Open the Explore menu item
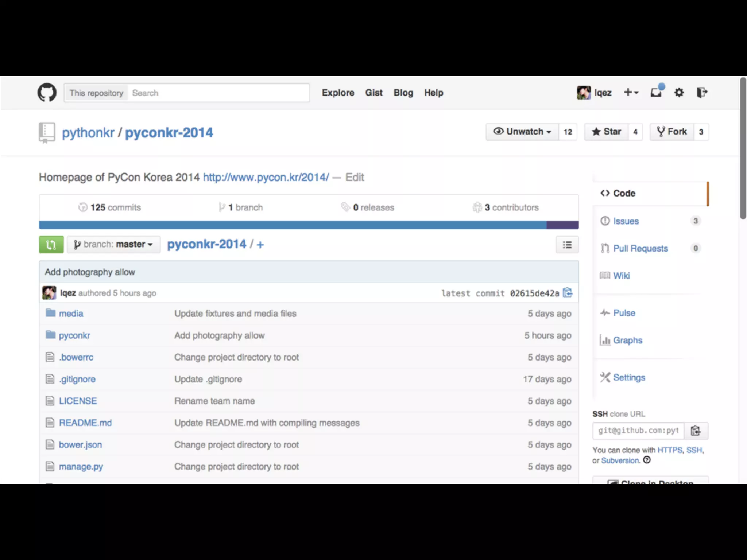Screen dimensions: 747x560 [338, 93]
